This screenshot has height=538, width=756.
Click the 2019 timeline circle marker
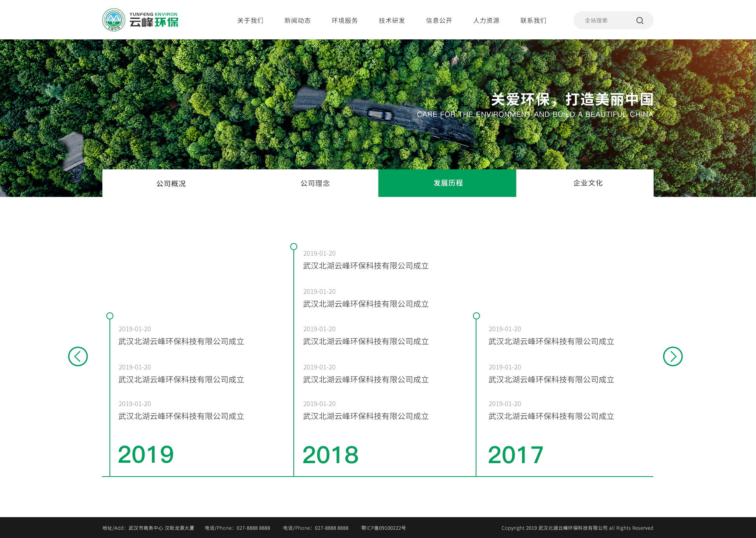point(110,316)
